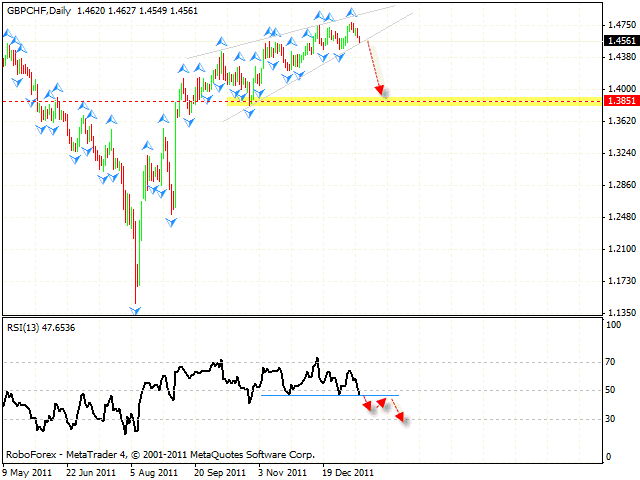Click the 1.1350 value on price axis

[616, 312]
